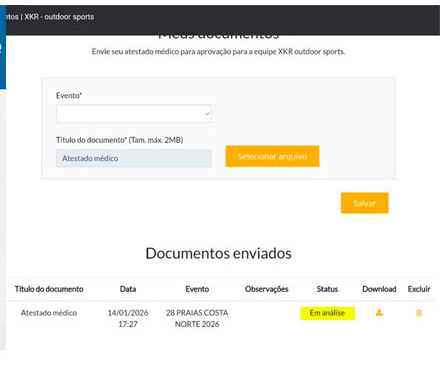The height and width of the screenshot is (370, 440).
Task: Select the Data column header
Action: [x=128, y=289]
